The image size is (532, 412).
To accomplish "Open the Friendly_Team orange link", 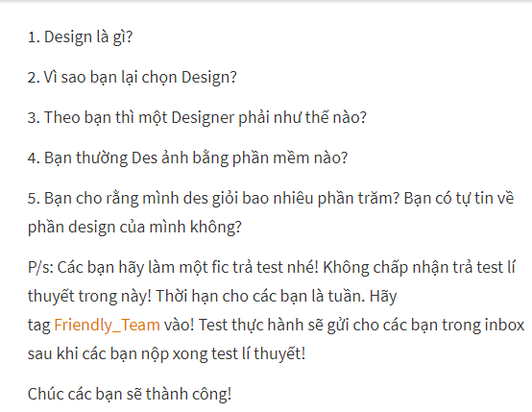I will [x=107, y=325].
